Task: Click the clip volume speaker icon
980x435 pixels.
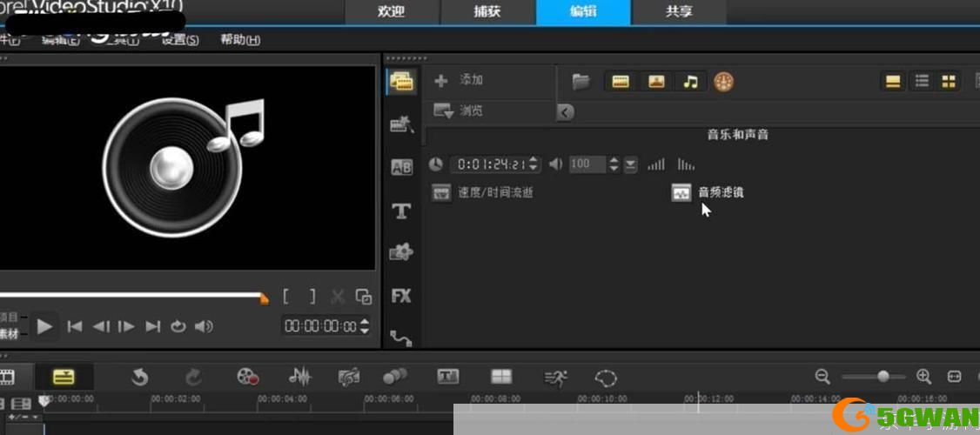Action: pos(555,164)
